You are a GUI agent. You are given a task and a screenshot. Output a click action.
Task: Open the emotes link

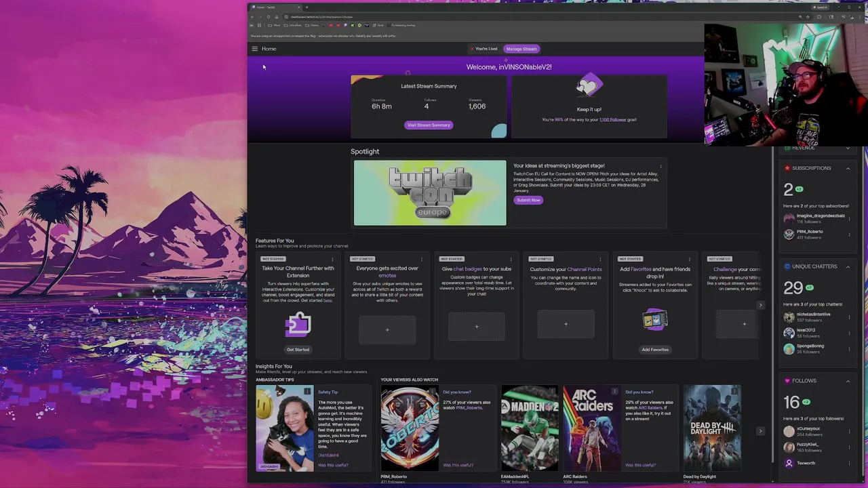pyautogui.click(x=387, y=275)
